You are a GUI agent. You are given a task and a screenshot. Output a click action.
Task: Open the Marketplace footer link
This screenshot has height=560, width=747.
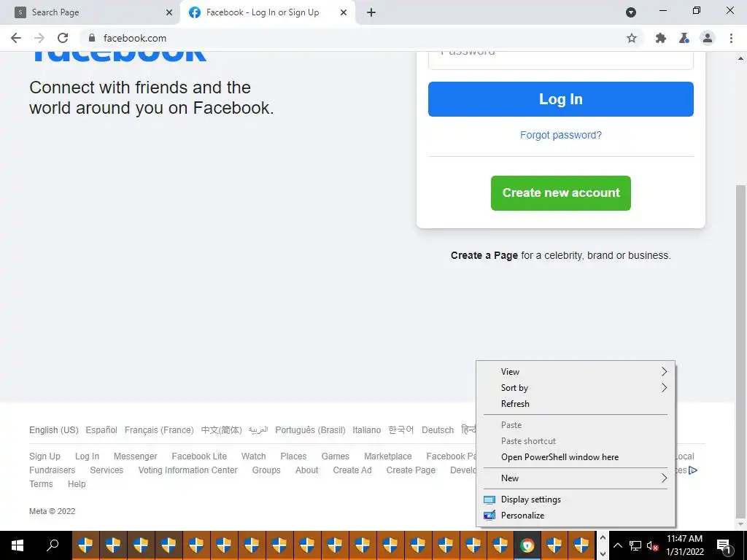click(388, 456)
